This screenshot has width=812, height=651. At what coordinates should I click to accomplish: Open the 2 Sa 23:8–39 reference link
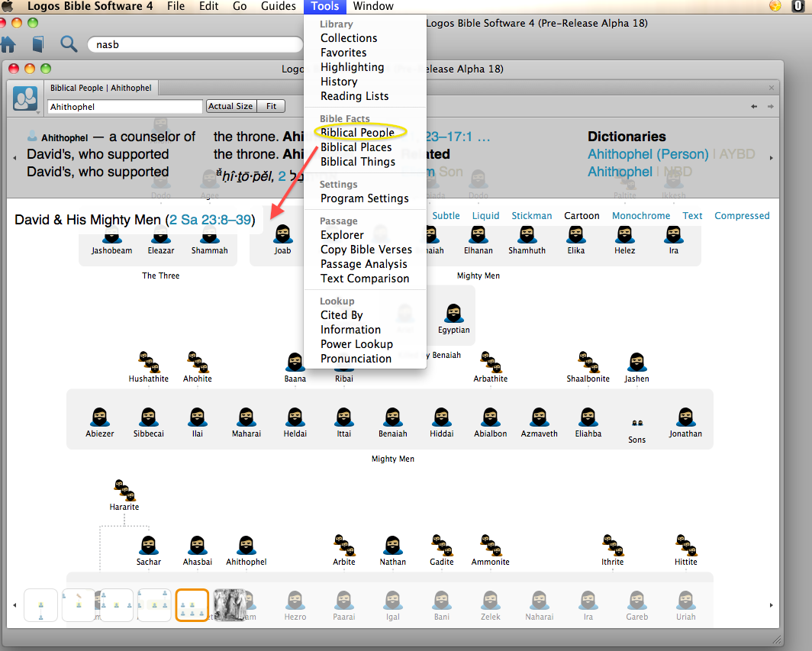pos(211,220)
